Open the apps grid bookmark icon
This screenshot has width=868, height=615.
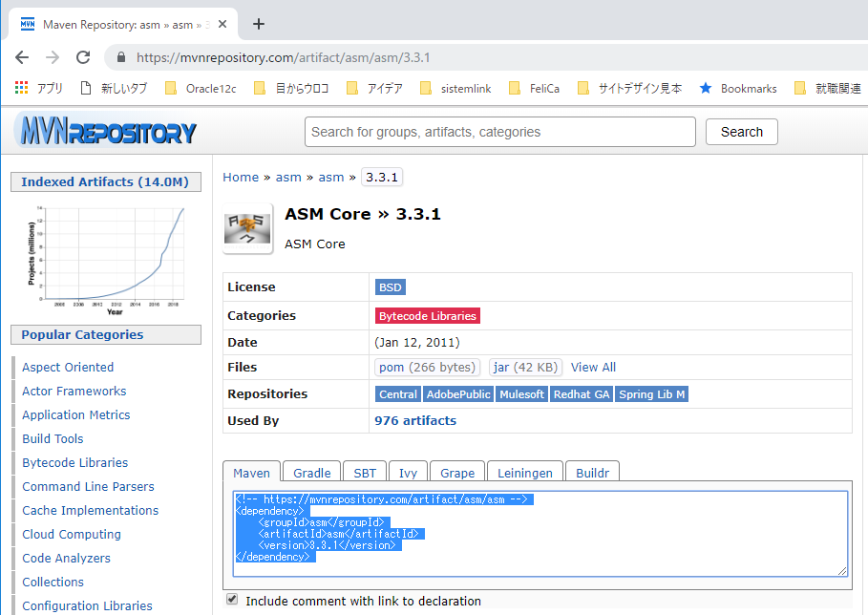pos(22,88)
